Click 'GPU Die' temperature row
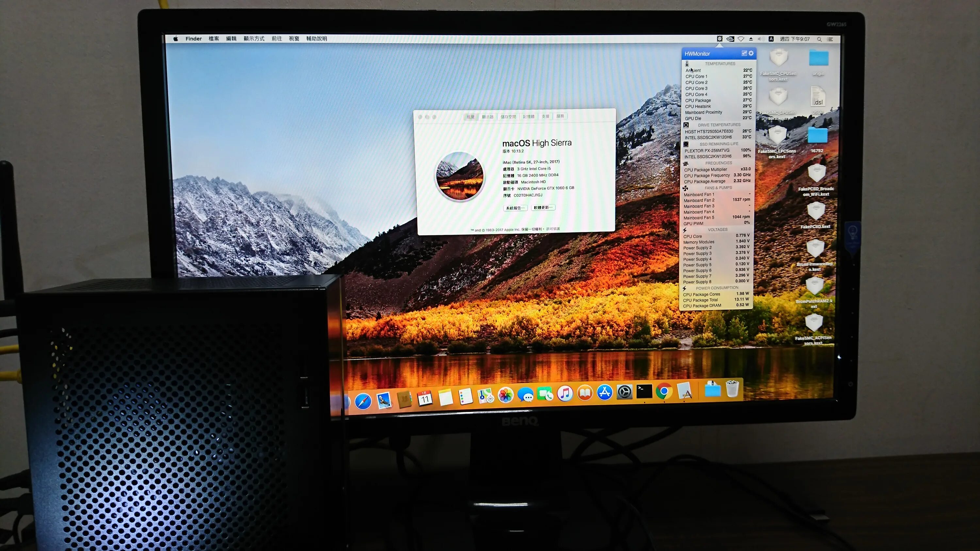 pos(718,118)
